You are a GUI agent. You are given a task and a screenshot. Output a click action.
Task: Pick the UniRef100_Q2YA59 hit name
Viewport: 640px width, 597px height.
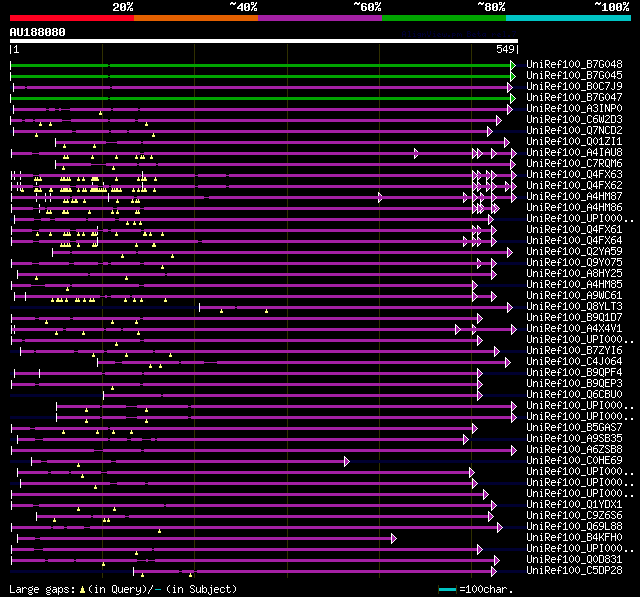click(574, 252)
